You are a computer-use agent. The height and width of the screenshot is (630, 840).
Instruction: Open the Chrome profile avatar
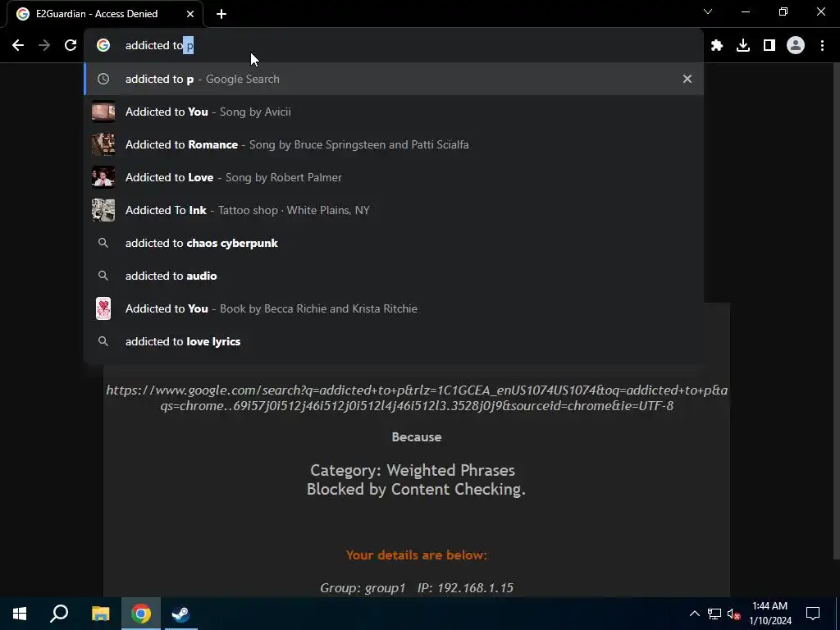(x=796, y=45)
